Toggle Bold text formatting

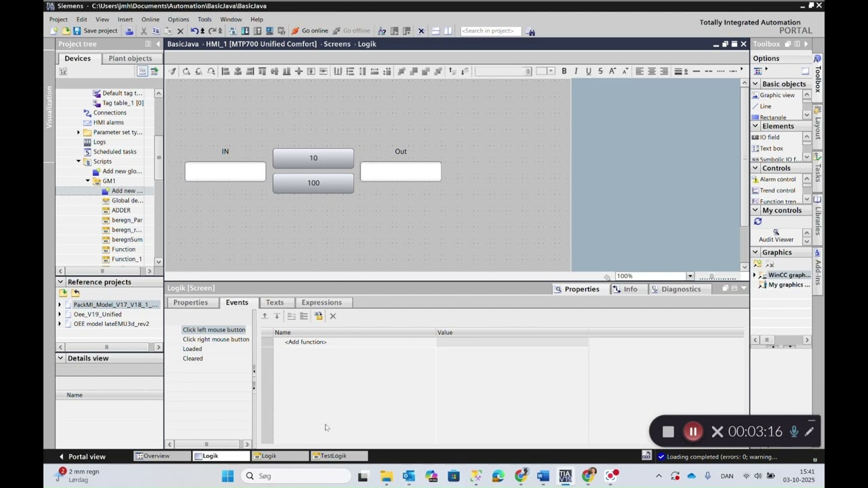[564, 71]
